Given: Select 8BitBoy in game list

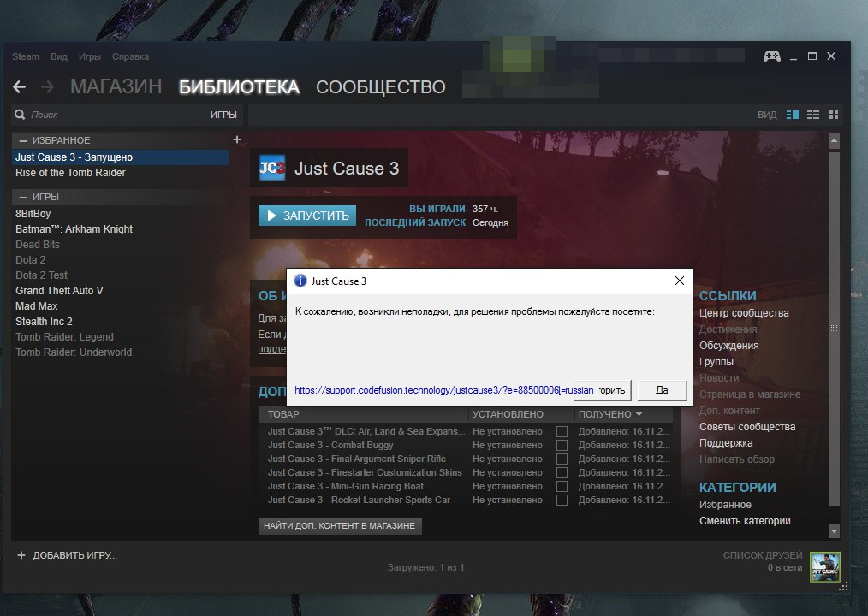Looking at the screenshot, I should tap(33, 214).
